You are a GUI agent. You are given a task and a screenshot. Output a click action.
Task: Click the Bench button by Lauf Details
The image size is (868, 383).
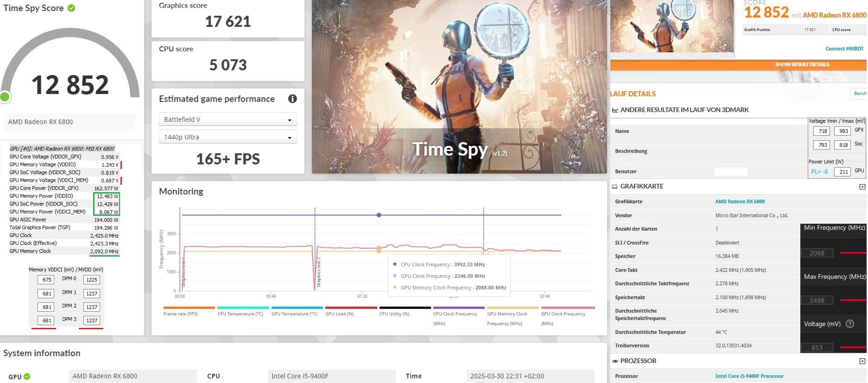(x=859, y=94)
